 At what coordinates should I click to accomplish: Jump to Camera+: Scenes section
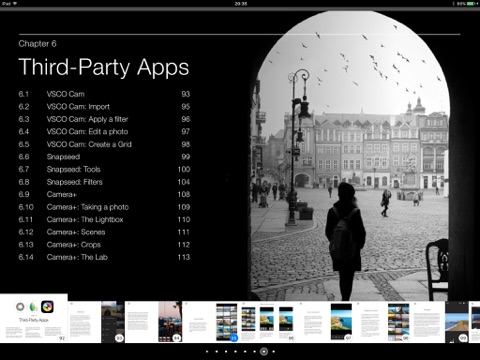[104, 232]
